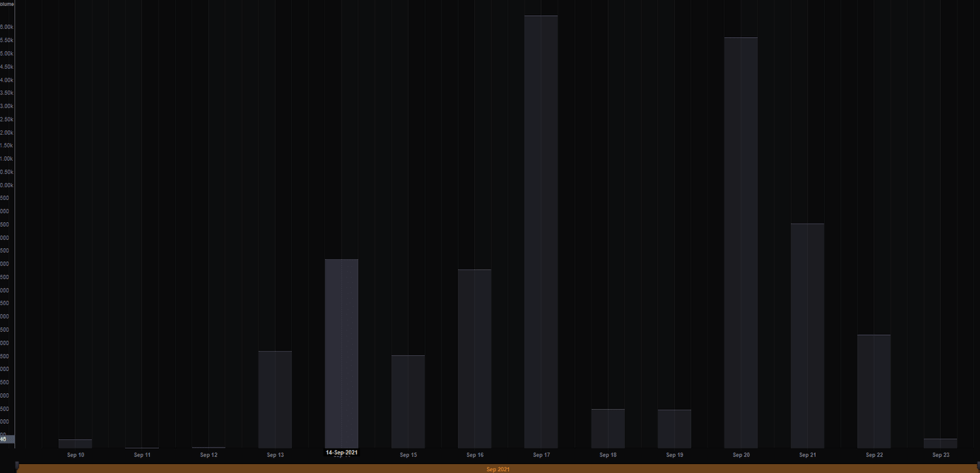Click the Sep 17 volume bar

[x=541, y=232]
